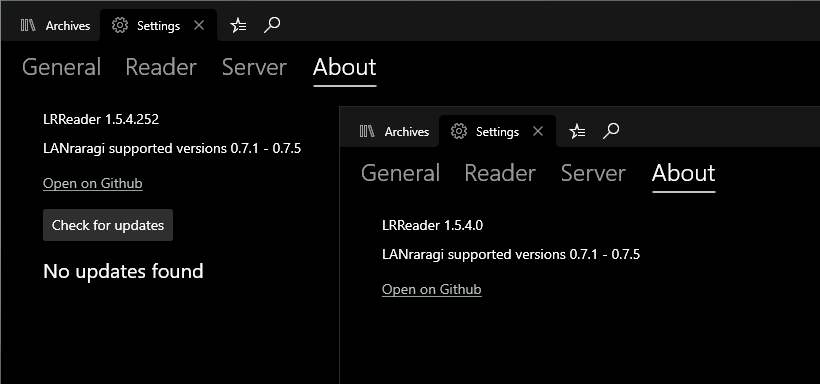Switch to Reader section in right window

tap(500, 173)
